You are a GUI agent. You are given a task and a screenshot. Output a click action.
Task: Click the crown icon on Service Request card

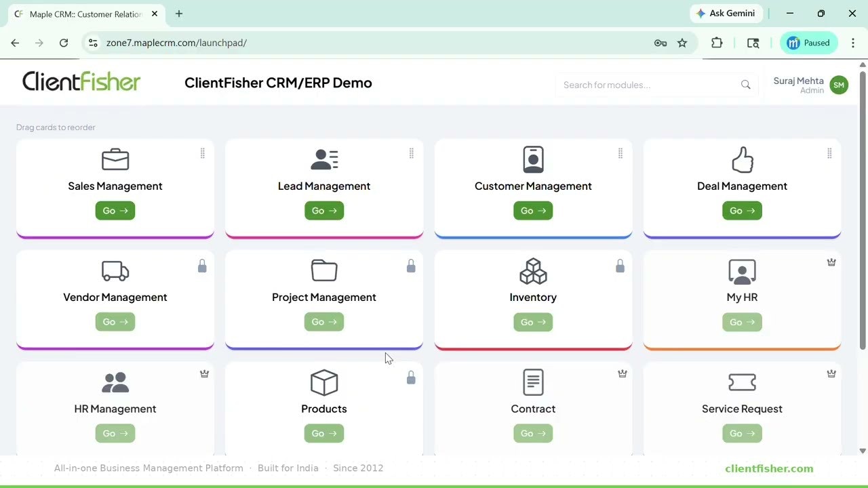(x=831, y=373)
